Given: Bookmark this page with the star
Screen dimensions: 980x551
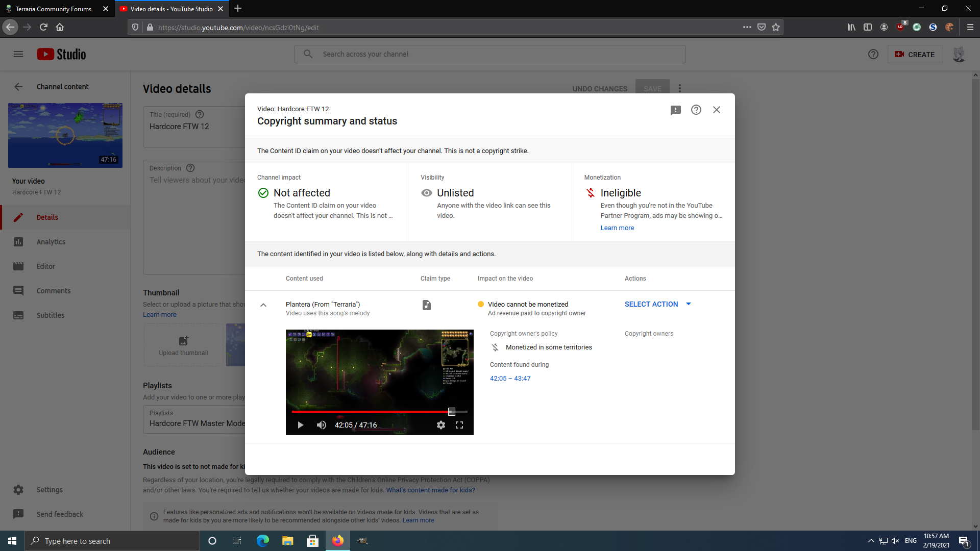Looking at the screenshot, I should [776, 27].
